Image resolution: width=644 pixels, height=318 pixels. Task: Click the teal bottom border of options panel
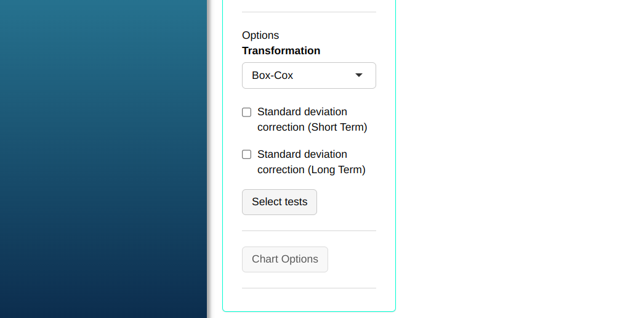pyautogui.click(x=308, y=311)
